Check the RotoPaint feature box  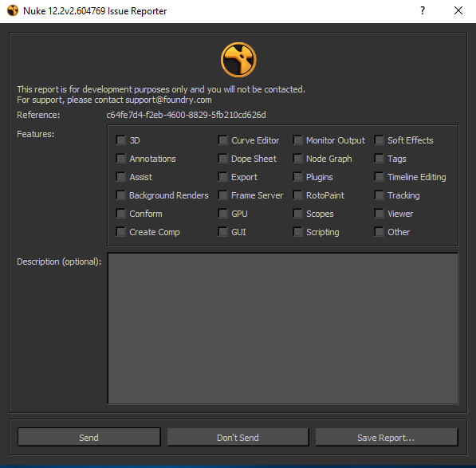tap(298, 195)
